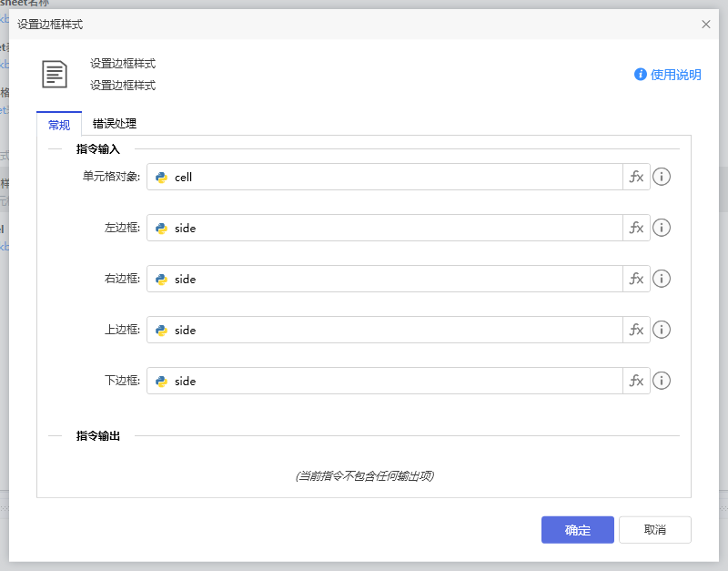Click the Python icon in the 左边框 field
Image resolution: width=728 pixels, height=571 pixels.
163,228
